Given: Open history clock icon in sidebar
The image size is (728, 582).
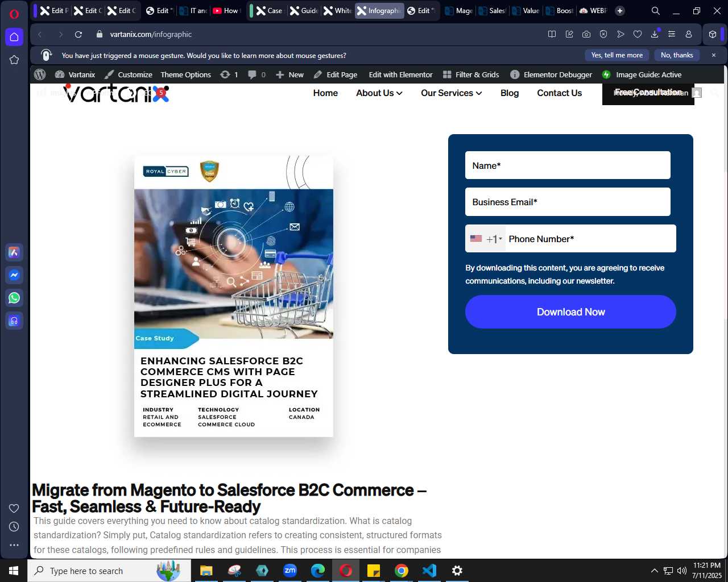Looking at the screenshot, I should pyautogui.click(x=14, y=527).
